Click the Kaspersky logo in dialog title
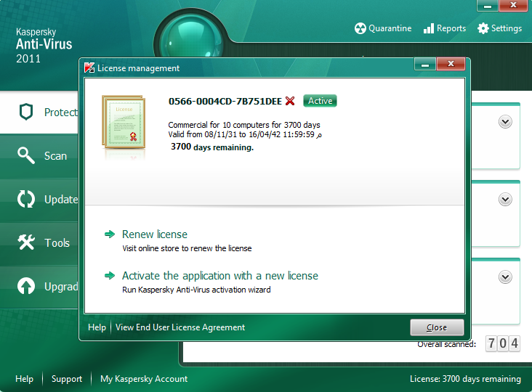Viewport: 532px width, 392px height. coord(89,68)
